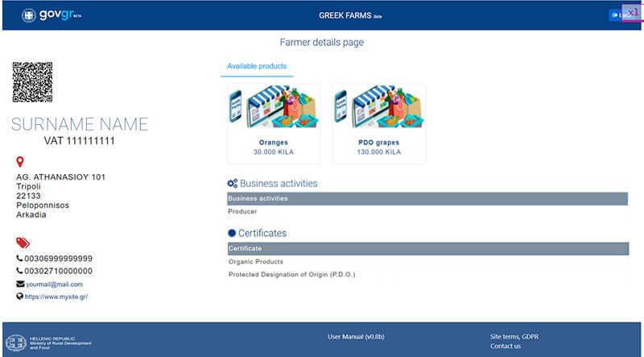Image resolution: width=644 pixels, height=357 pixels.
Task: Open the User Manual (v0.8b) link
Action: (357, 336)
